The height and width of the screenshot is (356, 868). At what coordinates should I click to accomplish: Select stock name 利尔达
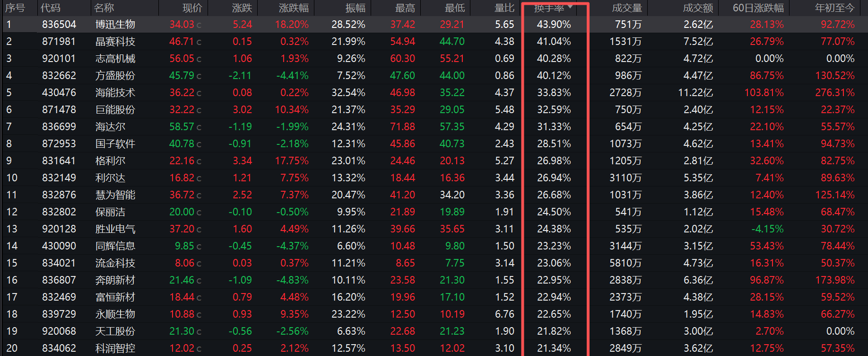click(110, 178)
